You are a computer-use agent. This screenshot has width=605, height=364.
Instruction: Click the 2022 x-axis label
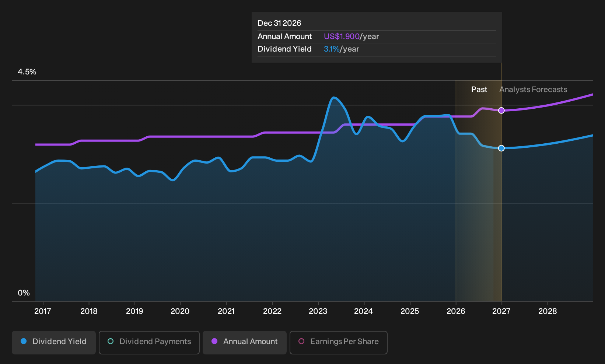point(272,311)
